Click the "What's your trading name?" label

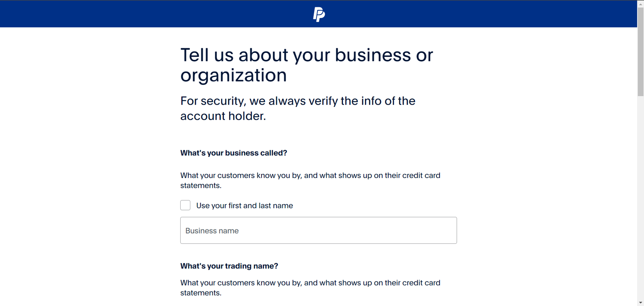pyautogui.click(x=229, y=266)
